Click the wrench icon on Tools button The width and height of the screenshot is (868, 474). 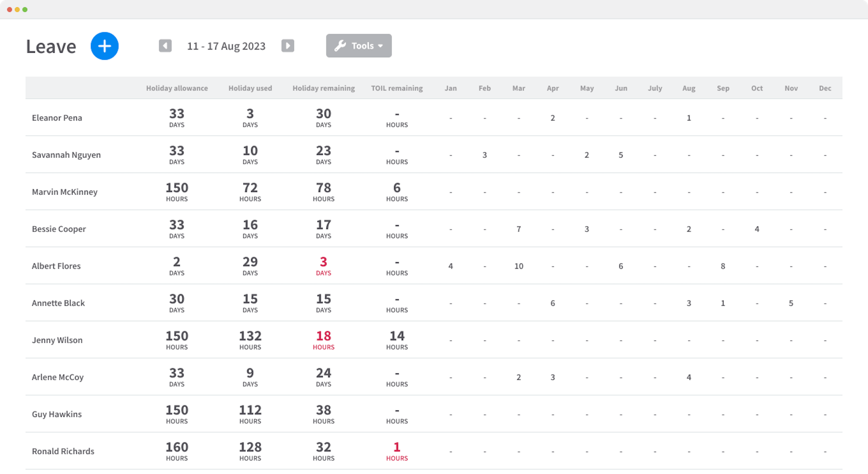[341, 45]
